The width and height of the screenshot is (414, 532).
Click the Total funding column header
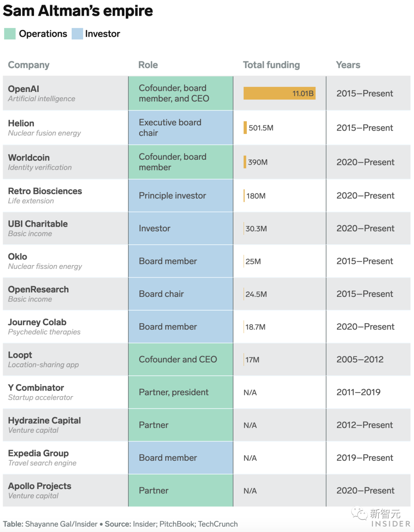[271, 65]
